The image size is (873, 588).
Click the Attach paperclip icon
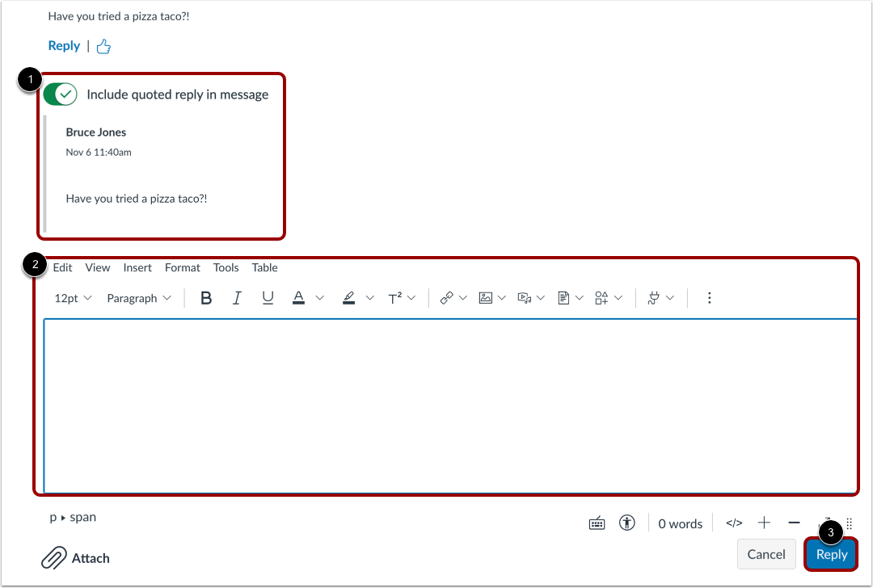pyautogui.click(x=55, y=557)
